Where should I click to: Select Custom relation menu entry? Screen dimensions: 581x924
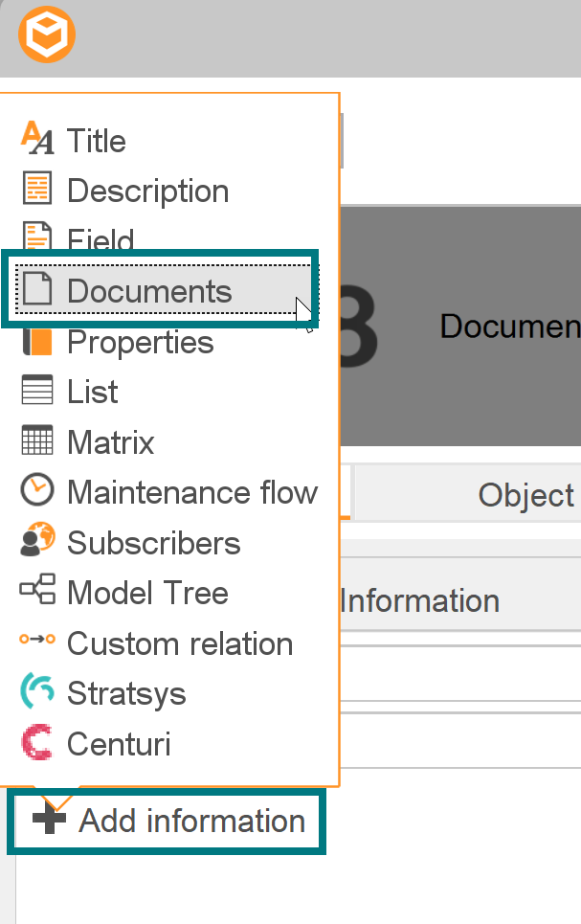tap(179, 643)
